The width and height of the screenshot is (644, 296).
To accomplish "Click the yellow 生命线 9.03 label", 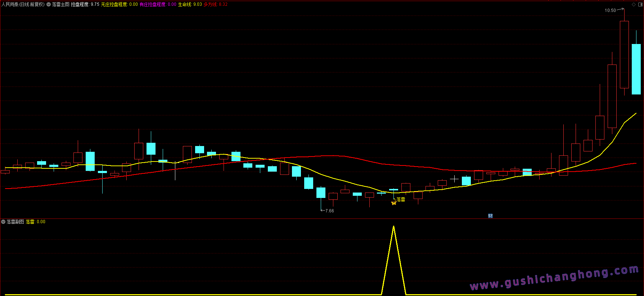I will point(190,4).
